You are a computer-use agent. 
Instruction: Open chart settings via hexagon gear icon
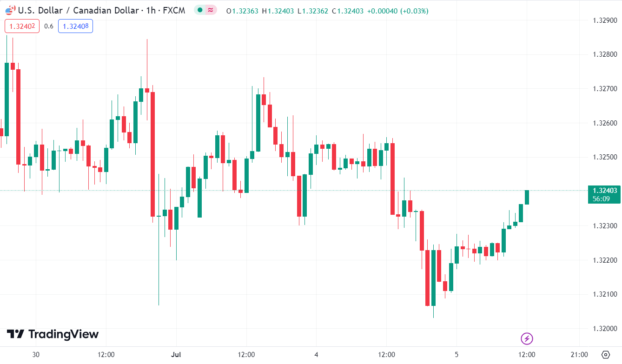[x=605, y=354]
